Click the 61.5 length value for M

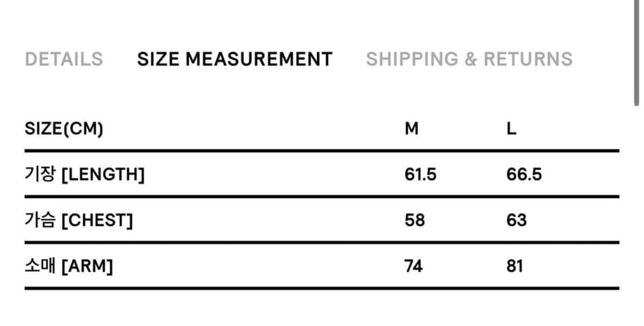point(420,174)
